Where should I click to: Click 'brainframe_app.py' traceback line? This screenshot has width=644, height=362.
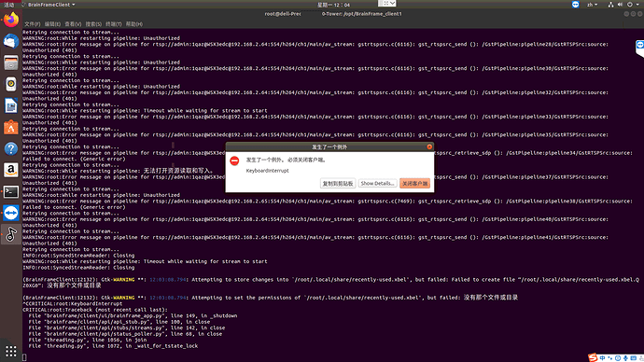[x=133, y=316]
